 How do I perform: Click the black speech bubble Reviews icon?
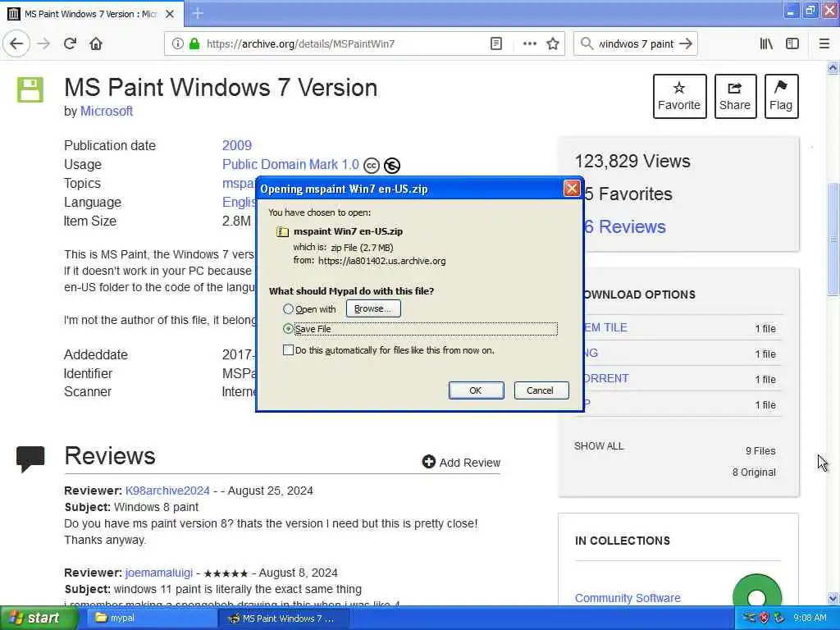(x=30, y=459)
